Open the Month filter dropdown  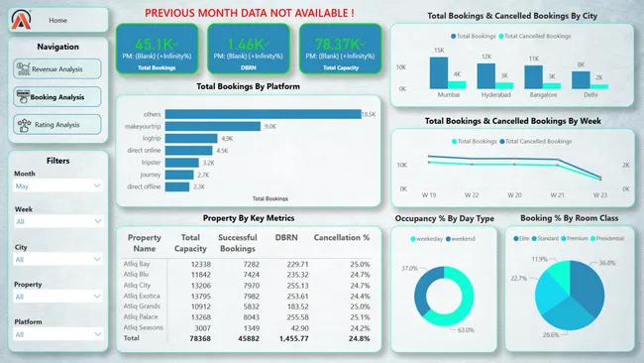coord(57,185)
